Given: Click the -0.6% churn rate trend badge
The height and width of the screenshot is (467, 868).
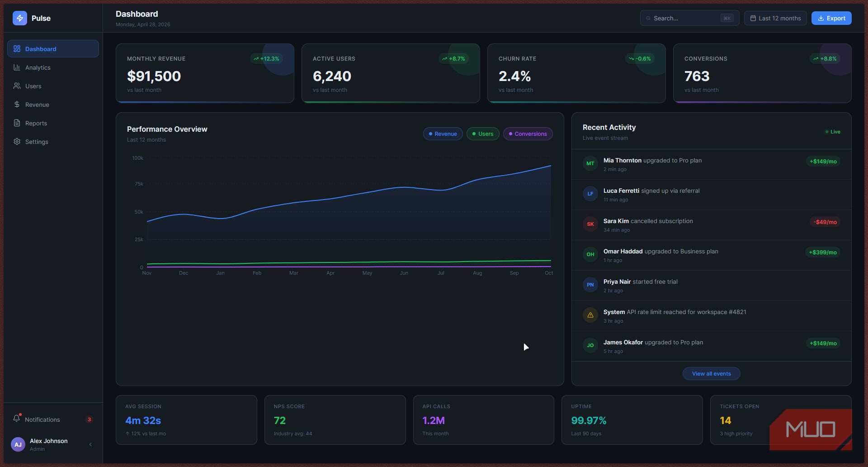Looking at the screenshot, I should point(640,59).
